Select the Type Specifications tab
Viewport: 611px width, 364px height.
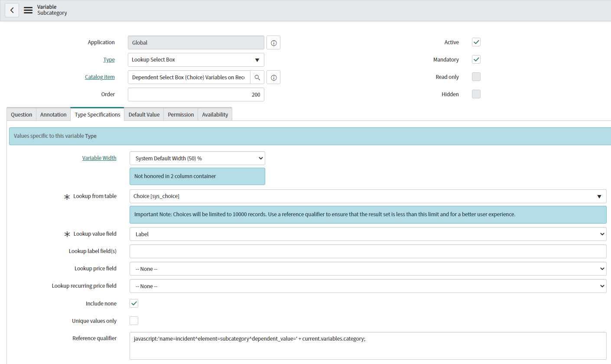pos(97,114)
